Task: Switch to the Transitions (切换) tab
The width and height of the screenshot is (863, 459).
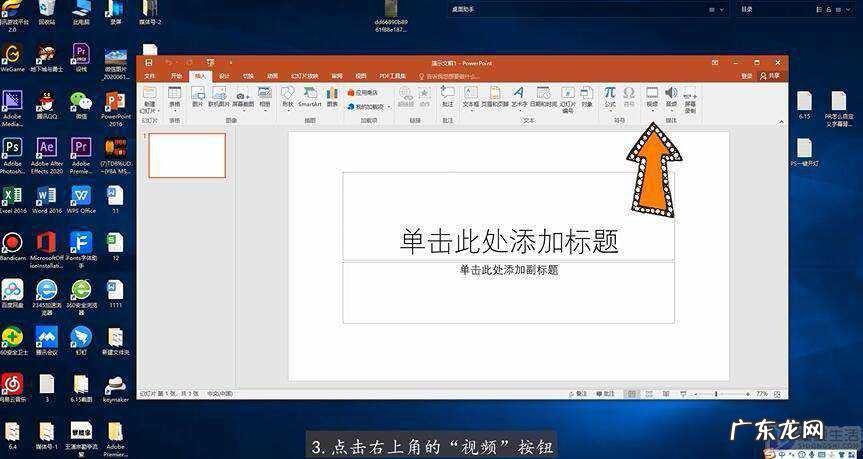Action: click(x=248, y=76)
